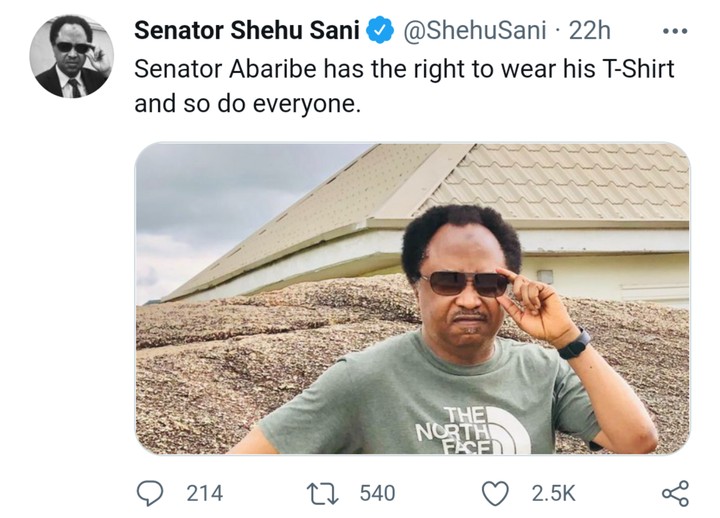Click the 540 retweets count

(377, 493)
